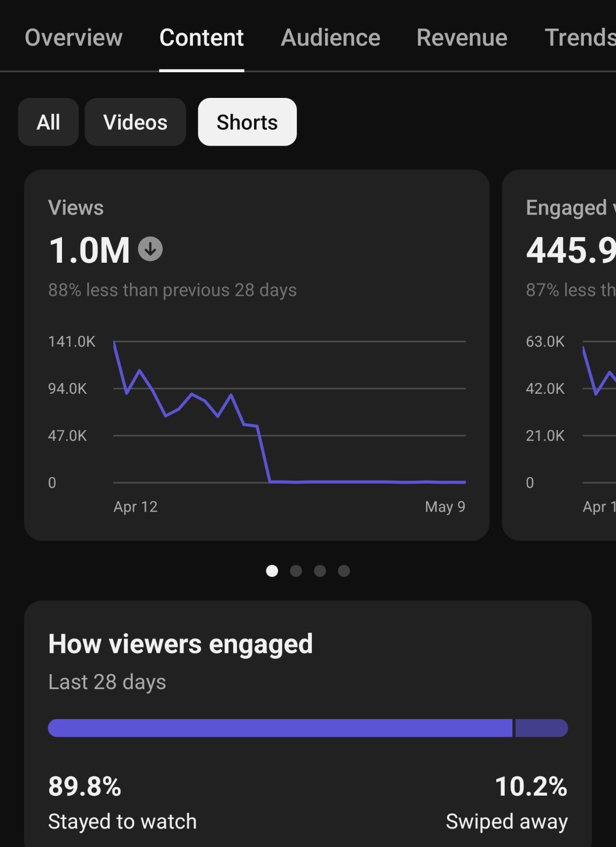
Task: Open the How viewers engaged heading
Action: (181, 644)
